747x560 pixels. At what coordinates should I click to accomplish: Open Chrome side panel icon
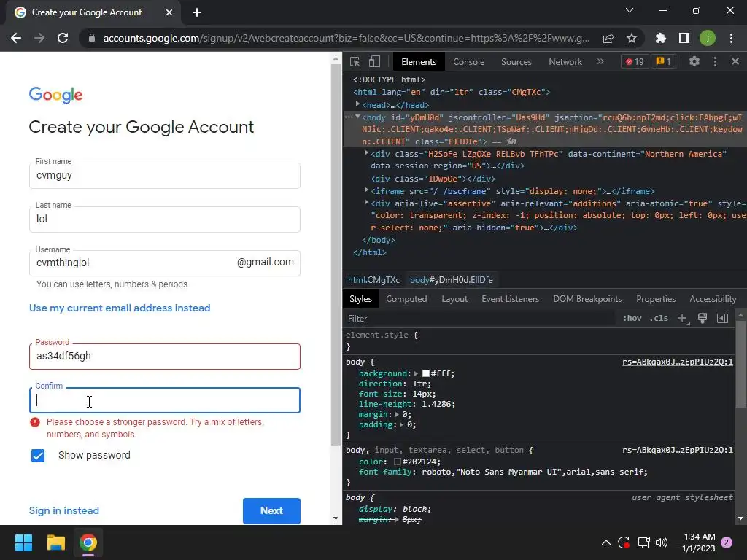click(684, 38)
